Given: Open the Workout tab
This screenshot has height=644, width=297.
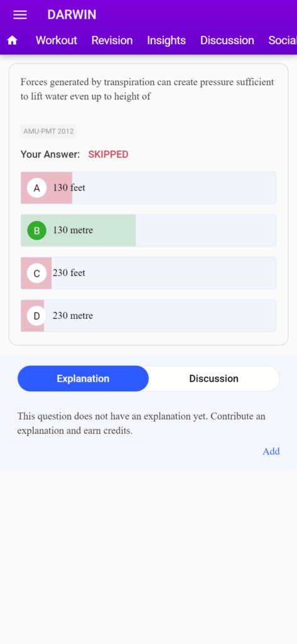Looking at the screenshot, I should click(57, 40).
